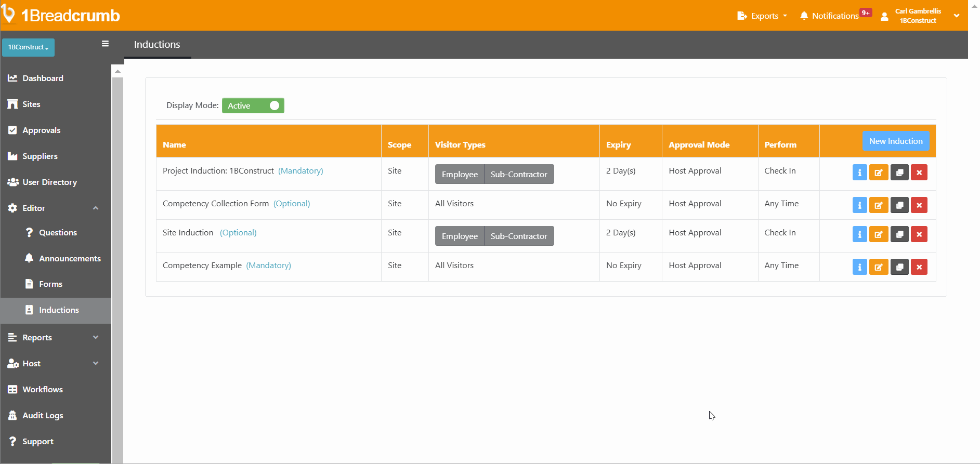Duplicate the Site Induction row
This screenshot has height=464, width=980.
(899, 234)
